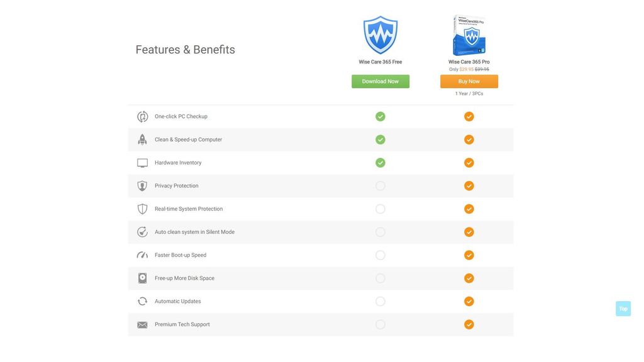Click the Privacy Protection keyhole shield icon
This screenshot has width=644, height=362.
[142, 185]
